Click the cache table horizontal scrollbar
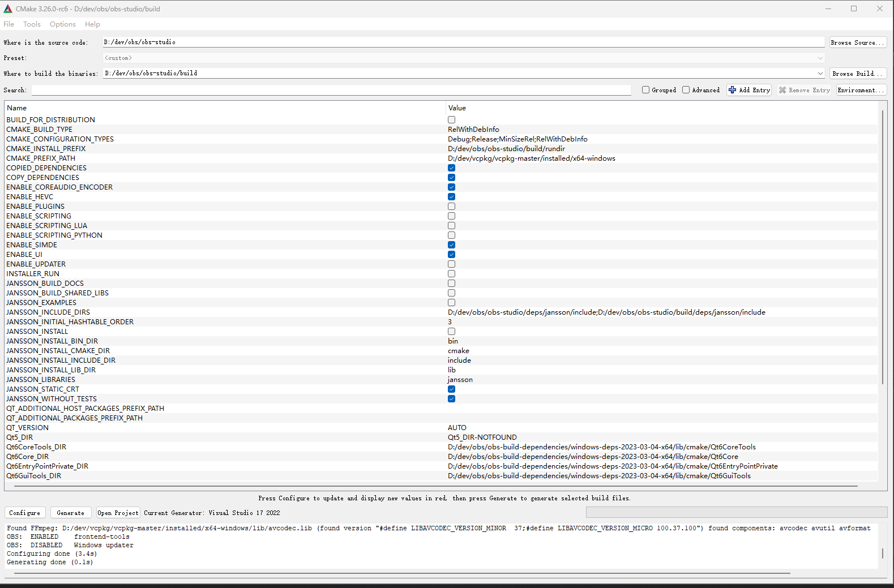Screen dimensions: 894x588 pyautogui.click(x=435, y=486)
